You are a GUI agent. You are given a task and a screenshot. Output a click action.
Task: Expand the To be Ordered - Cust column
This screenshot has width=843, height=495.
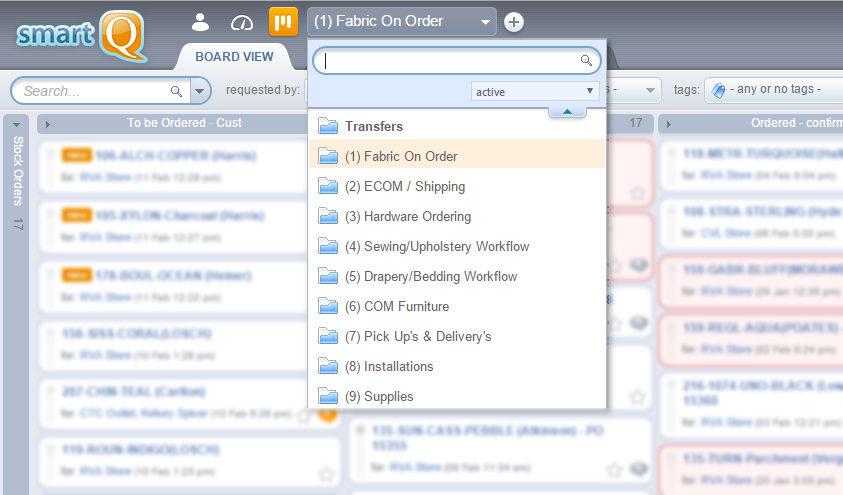[x=47, y=124]
